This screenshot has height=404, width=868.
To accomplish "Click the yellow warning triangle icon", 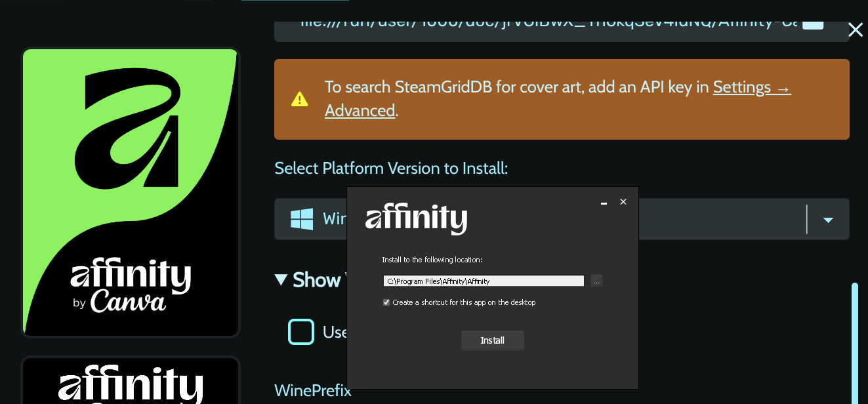I will coord(299,99).
